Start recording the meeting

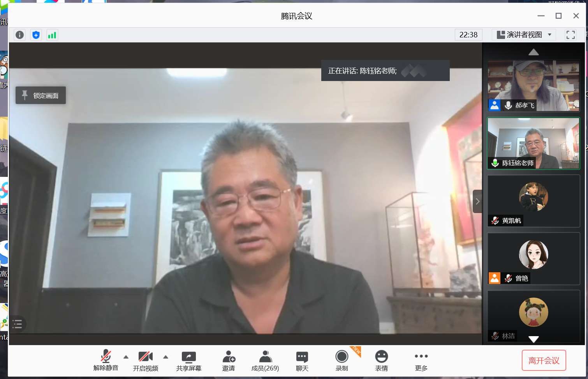(x=342, y=361)
